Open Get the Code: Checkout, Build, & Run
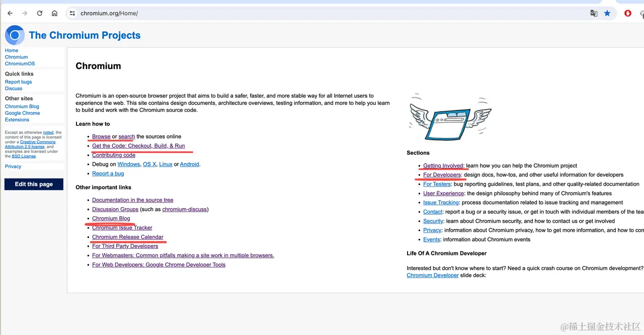 pos(138,146)
